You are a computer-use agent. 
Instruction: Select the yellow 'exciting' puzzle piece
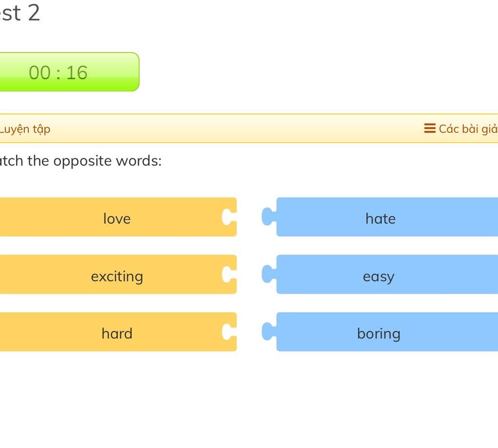pyautogui.click(x=117, y=274)
